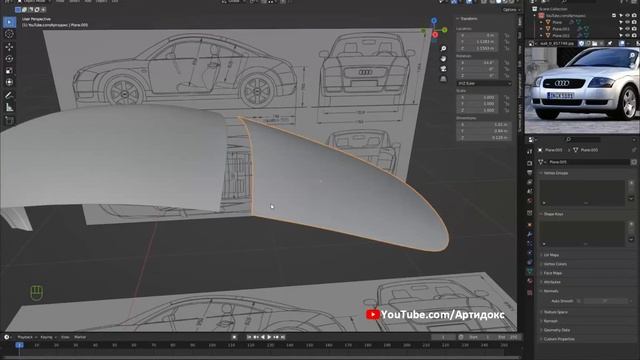This screenshot has width=640, height=360.
Task: Choose the Move tool
Action: pos(9,47)
